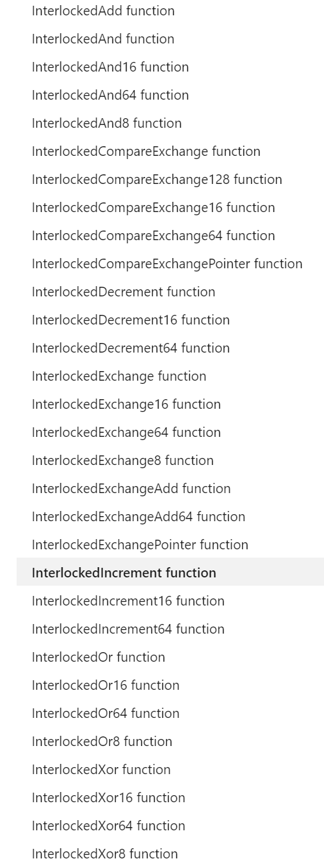Select InterlockedCompareExchange function

[146, 151]
